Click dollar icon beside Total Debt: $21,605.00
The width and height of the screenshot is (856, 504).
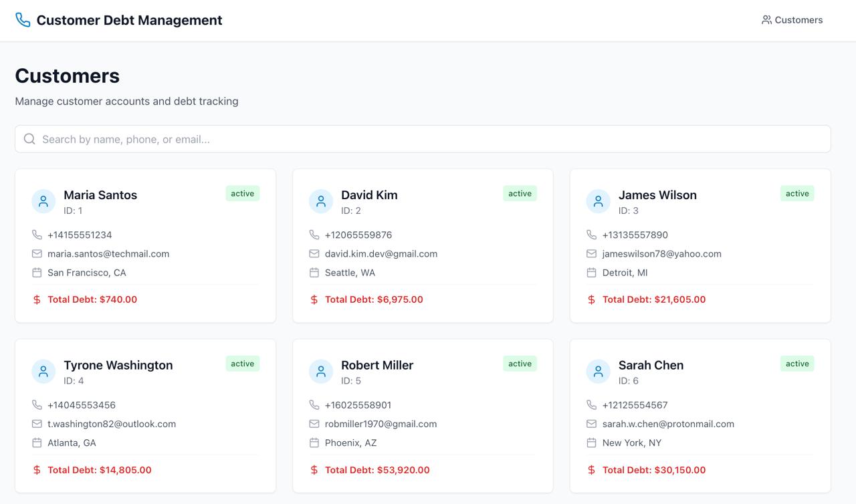pos(591,299)
